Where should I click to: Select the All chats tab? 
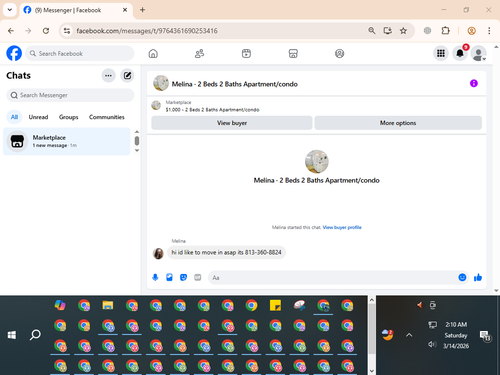pyautogui.click(x=14, y=117)
